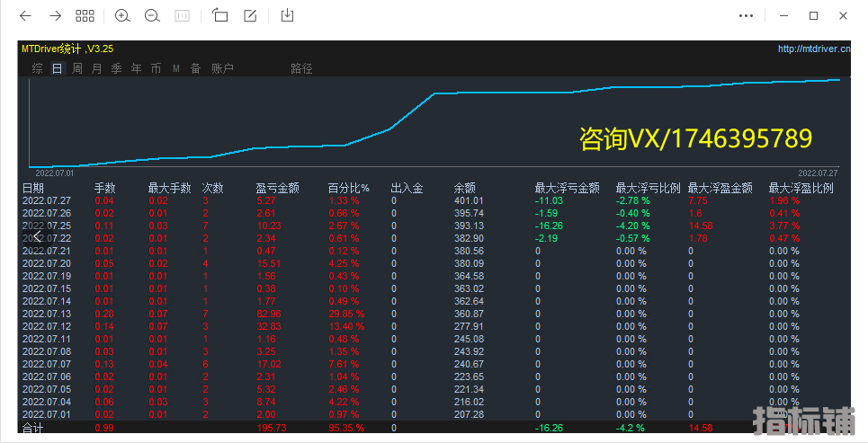The height and width of the screenshot is (443, 868).
Task: Click the zoom in magnifier icon
Action: (x=122, y=16)
